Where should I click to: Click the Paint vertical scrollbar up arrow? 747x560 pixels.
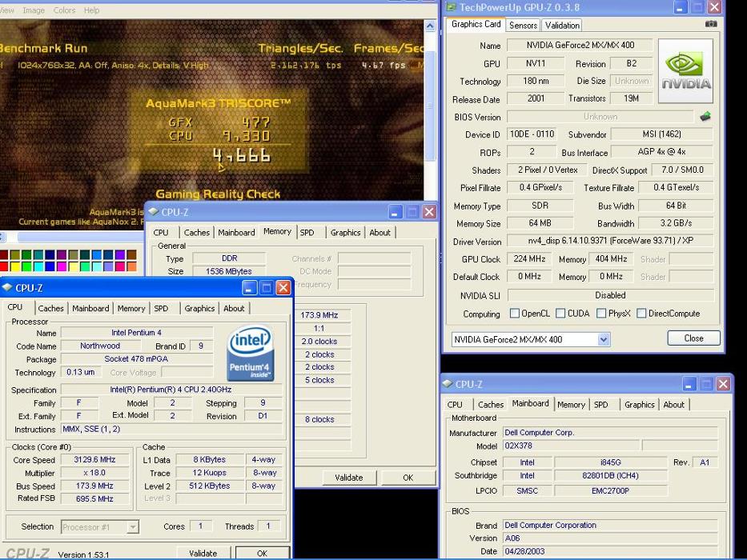coord(430,26)
